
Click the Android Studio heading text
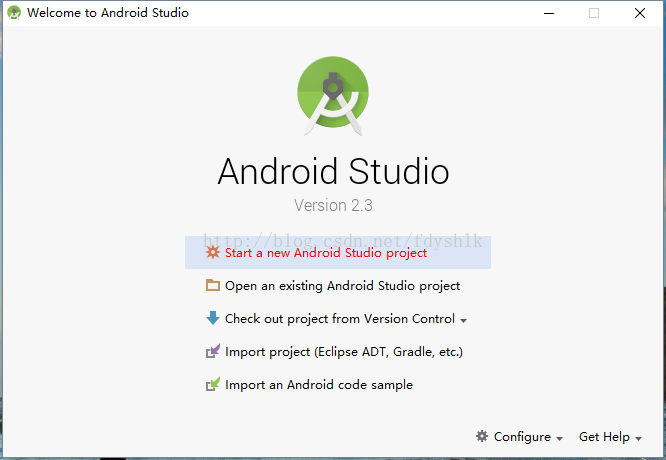coord(333,172)
